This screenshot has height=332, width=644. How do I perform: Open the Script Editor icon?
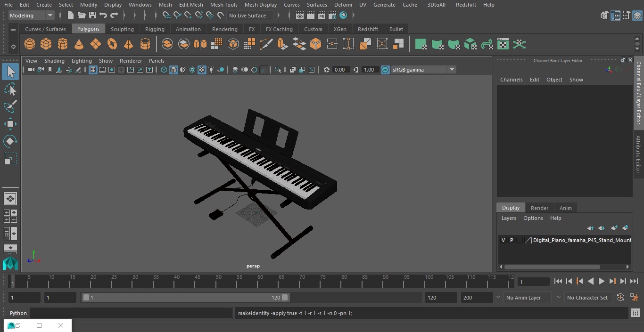(x=635, y=313)
